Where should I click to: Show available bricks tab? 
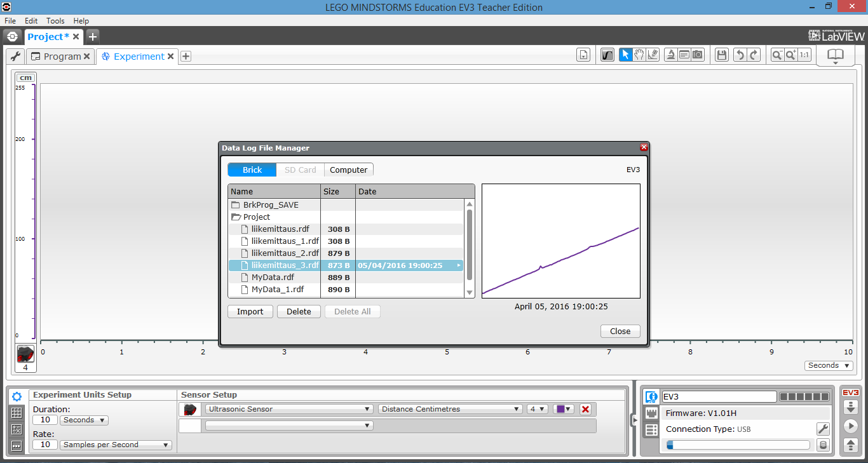pyautogui.click(x=651, y=430)
